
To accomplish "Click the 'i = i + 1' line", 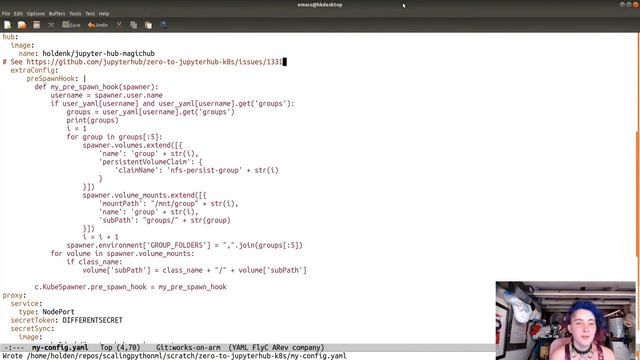I will [x=100, y=237].
